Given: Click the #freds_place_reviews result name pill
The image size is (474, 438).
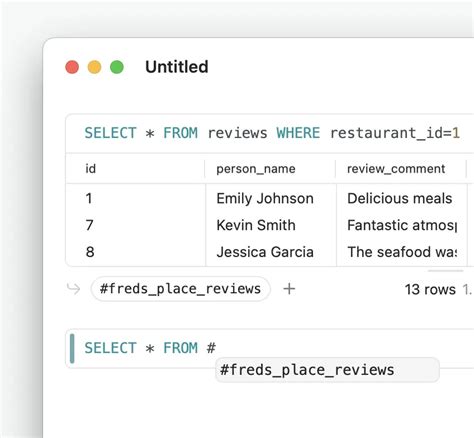Looking at the screenshot, I should click(180, 289).
